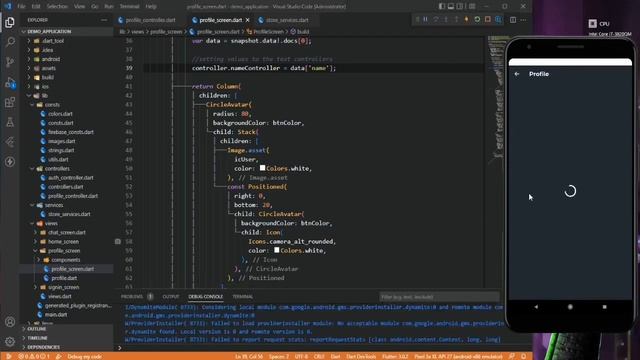Open the Widget Inspector from debug toolbar
Image resolution: width=640 pixels, height=360 pixels.
click(x=498, y=20)
